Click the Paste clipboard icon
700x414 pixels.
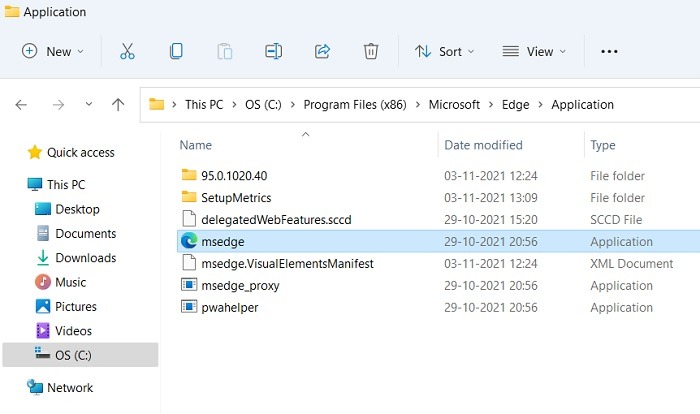click(225, 51)
